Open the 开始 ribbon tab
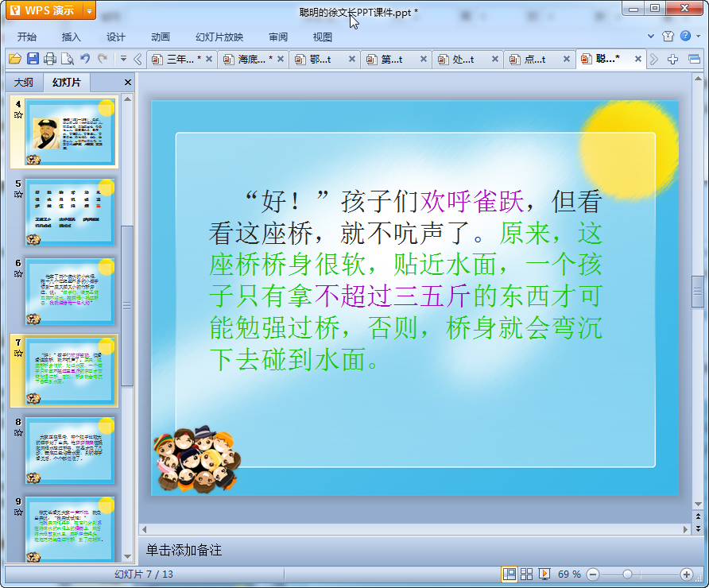This screenshot has height=588, width=709. coord(27,37)
